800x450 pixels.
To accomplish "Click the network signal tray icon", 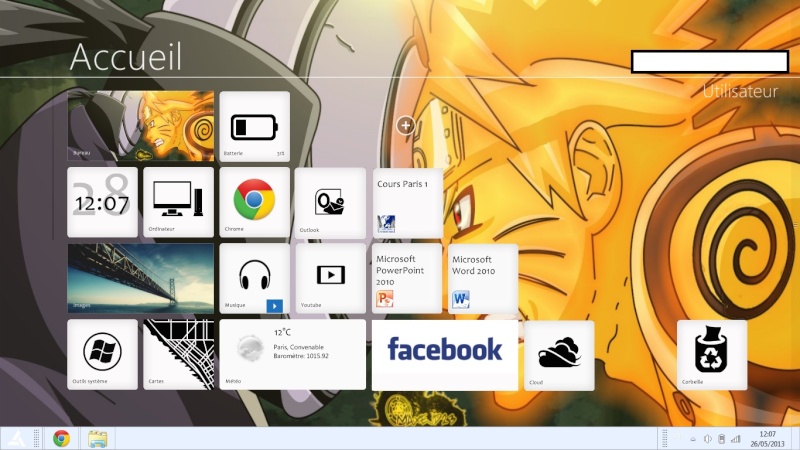I will point(735,439).
